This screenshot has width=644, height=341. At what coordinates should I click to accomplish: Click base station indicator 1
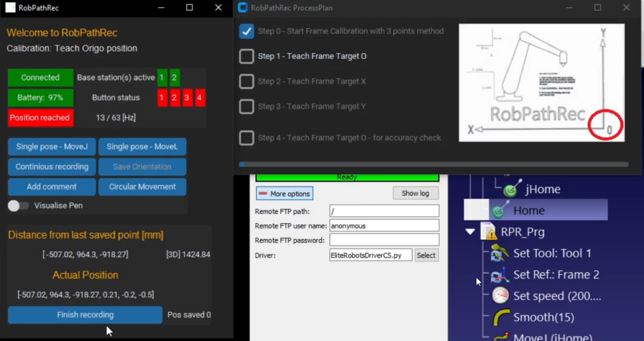tap(162, 77)
